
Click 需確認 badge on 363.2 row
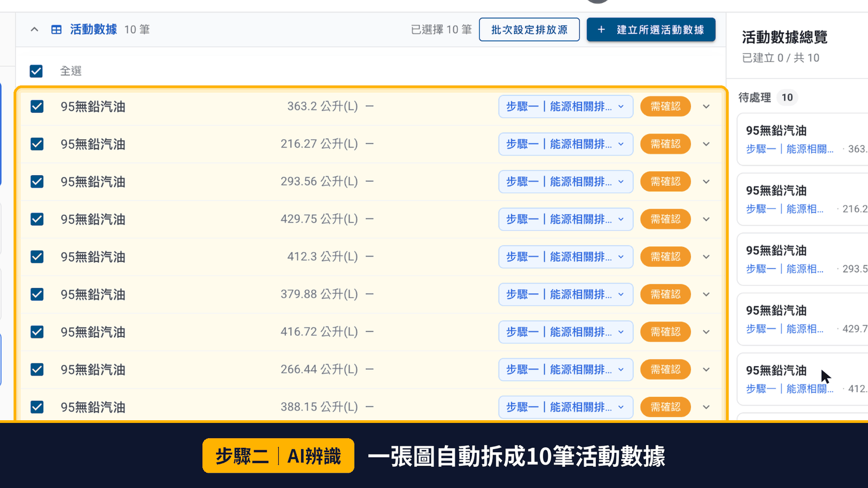(666, 106)
